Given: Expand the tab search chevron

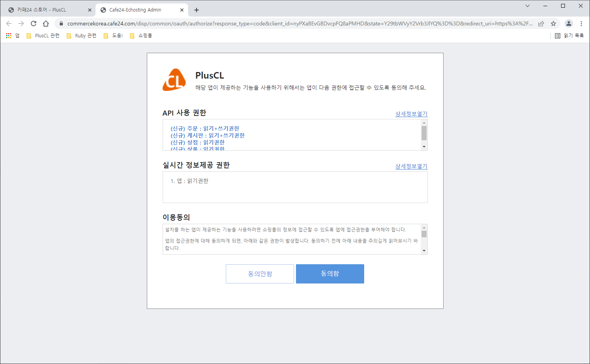Looking at the screenshot, I should (528, 6).
